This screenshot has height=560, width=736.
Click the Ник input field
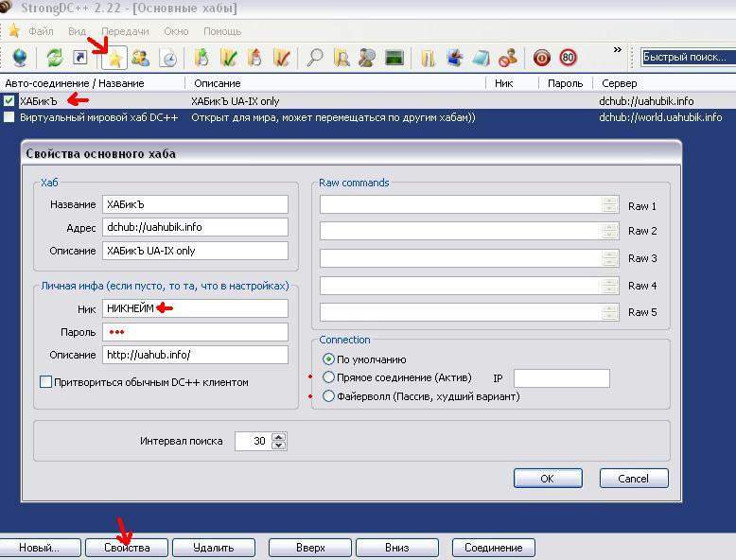point(195,308)
